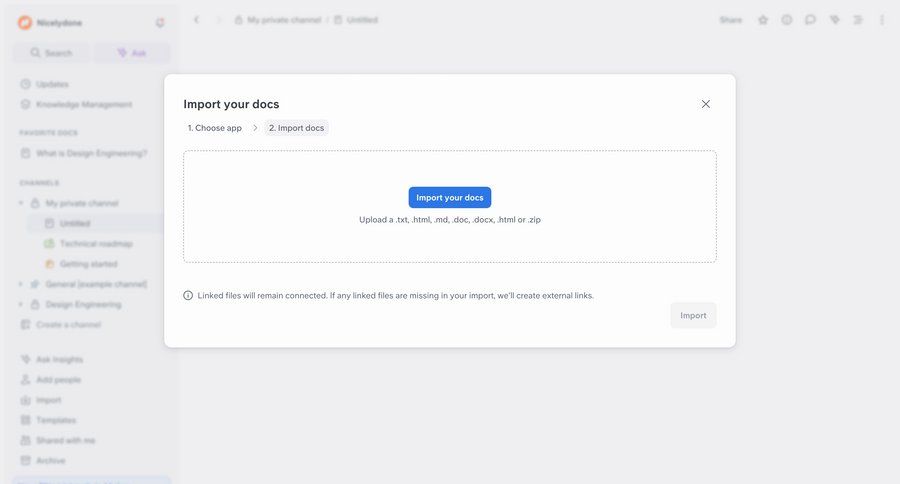This screenshot has width=900, height=484.
Task: Star this doc as a favorite
Action: pyautogui.click(x=763, y=20)
